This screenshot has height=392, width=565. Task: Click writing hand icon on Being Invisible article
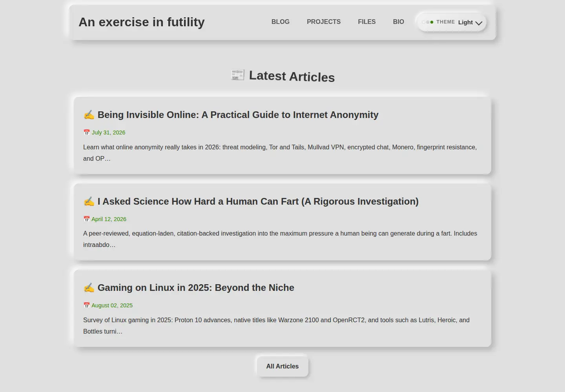click(x=89, y=115)
